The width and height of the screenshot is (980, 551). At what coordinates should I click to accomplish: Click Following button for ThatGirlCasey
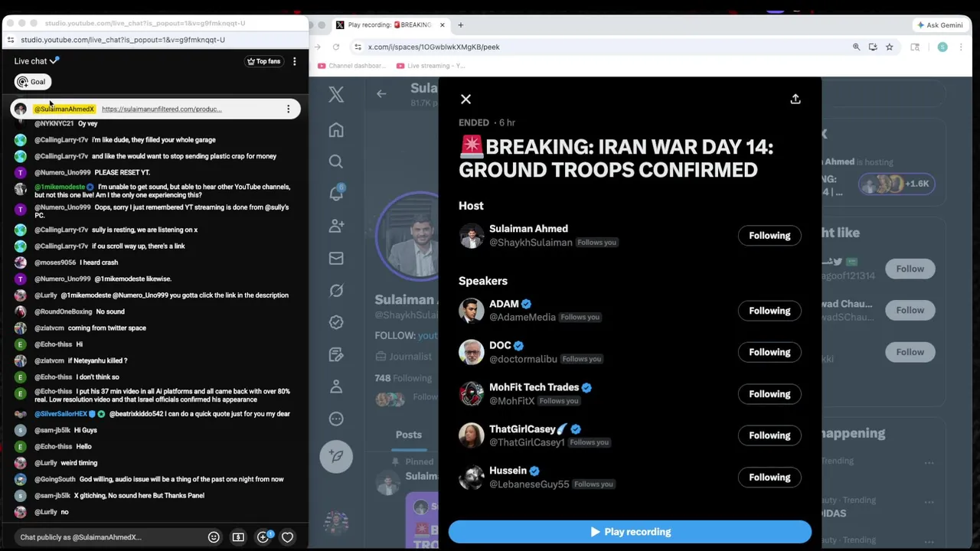coord(769,435)
